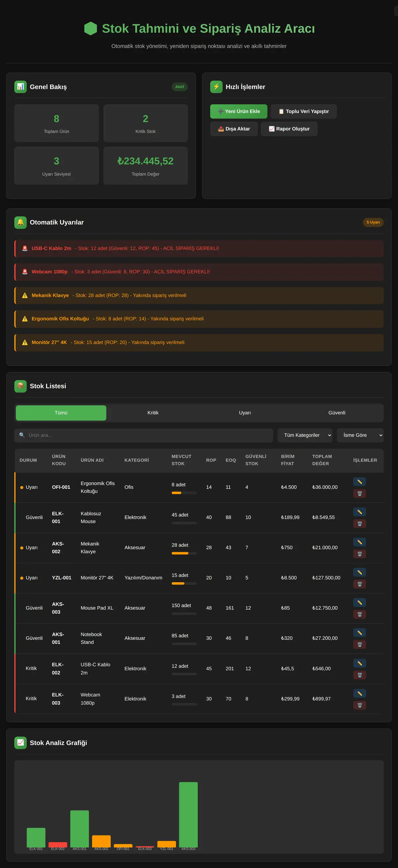Edit the Mekanik Klavye entry
This screenshot has height=868, width=398.
pos(359,542)
